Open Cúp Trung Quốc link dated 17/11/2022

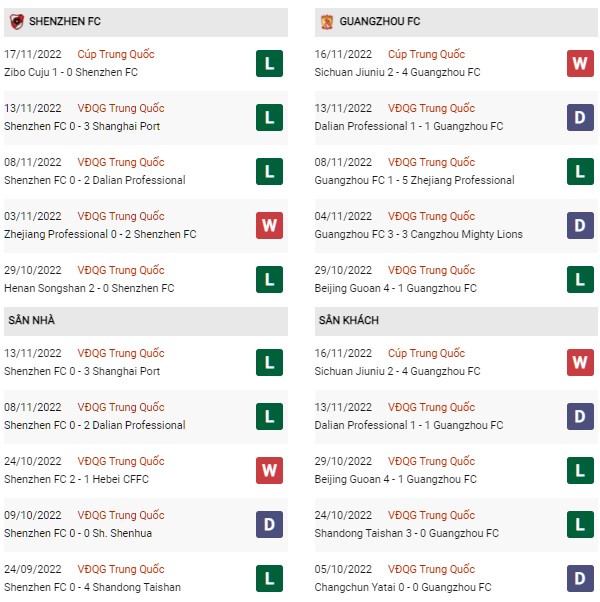coord(116,54)
